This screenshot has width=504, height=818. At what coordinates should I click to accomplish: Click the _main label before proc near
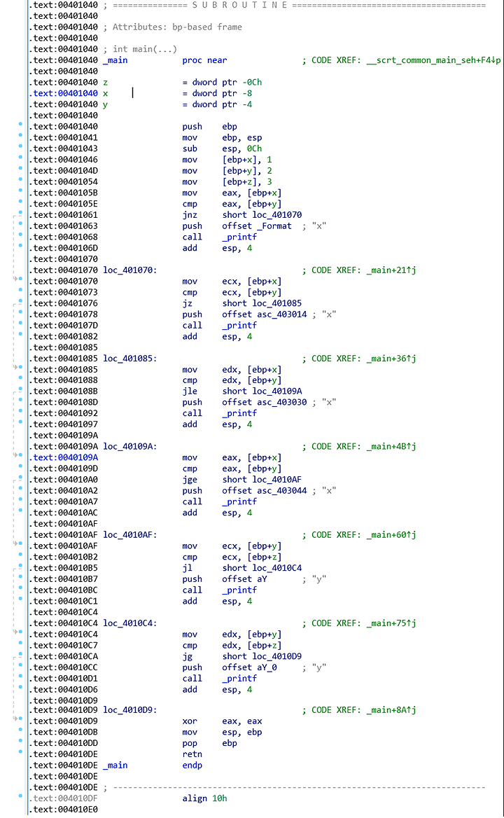click(x=115, y=60)
